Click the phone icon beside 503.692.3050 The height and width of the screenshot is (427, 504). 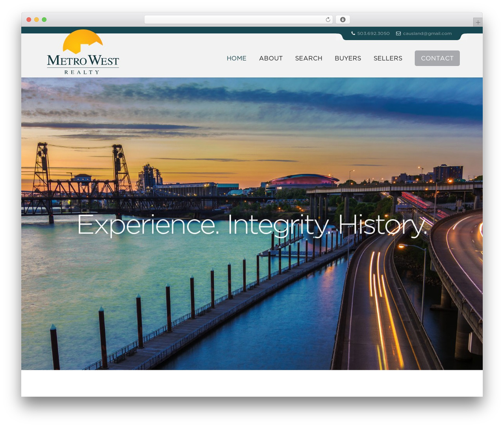point(353,33)
